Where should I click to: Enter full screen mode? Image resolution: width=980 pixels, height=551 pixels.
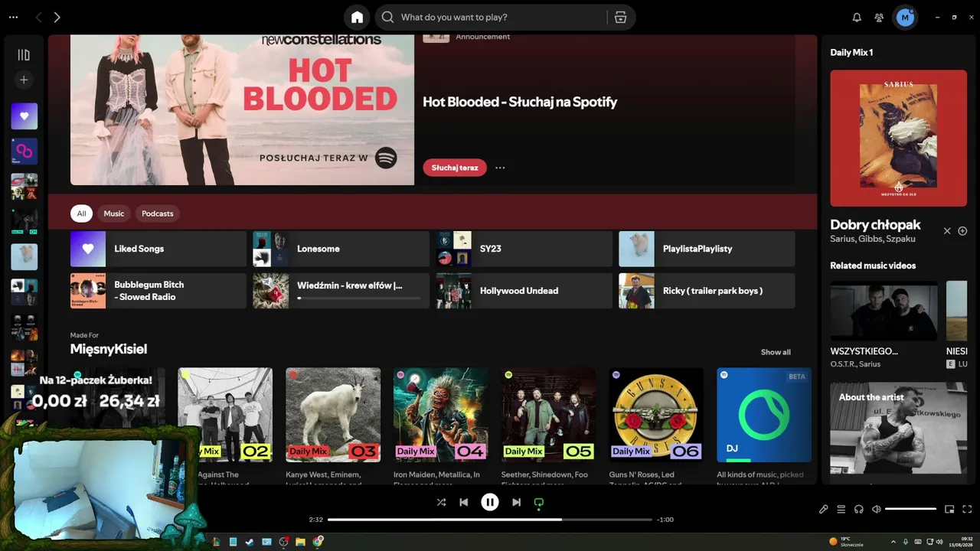click(x=967, y=509)
